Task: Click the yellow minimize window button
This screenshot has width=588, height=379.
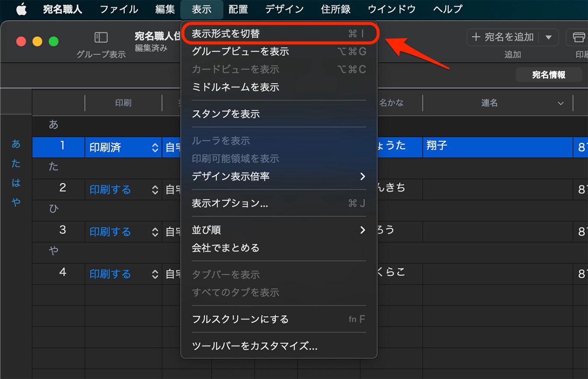Action: [x=37, y=41]
